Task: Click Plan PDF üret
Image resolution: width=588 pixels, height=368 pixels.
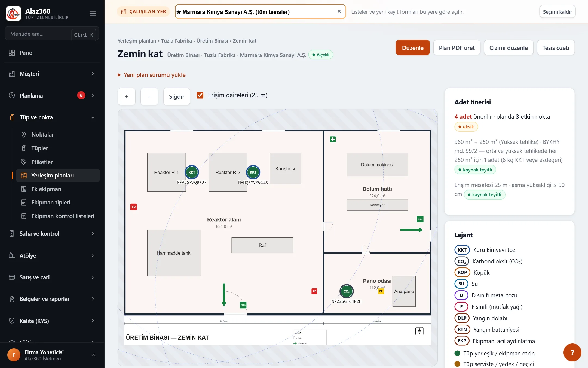Action: [x=457, y=48]
